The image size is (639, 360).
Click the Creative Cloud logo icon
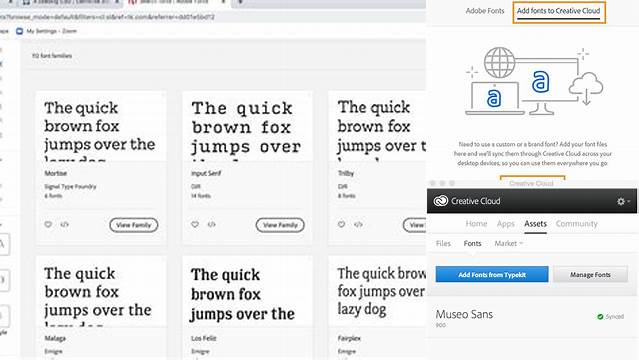(x=441, y=201)
